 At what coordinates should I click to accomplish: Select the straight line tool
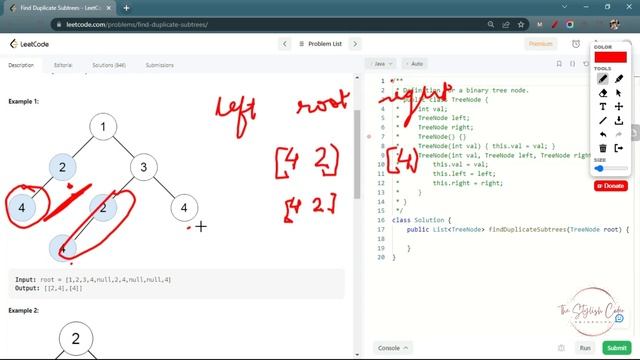pos(603,120)
